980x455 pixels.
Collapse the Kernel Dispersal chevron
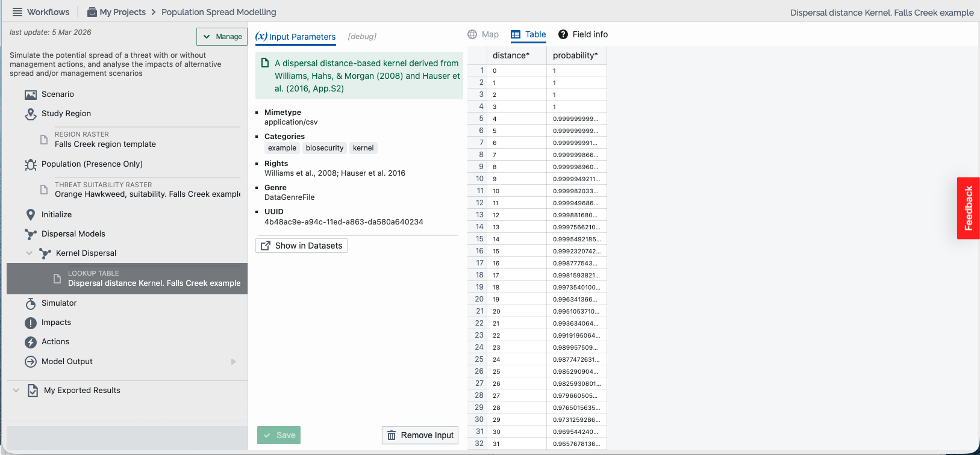tap(29, 253)
